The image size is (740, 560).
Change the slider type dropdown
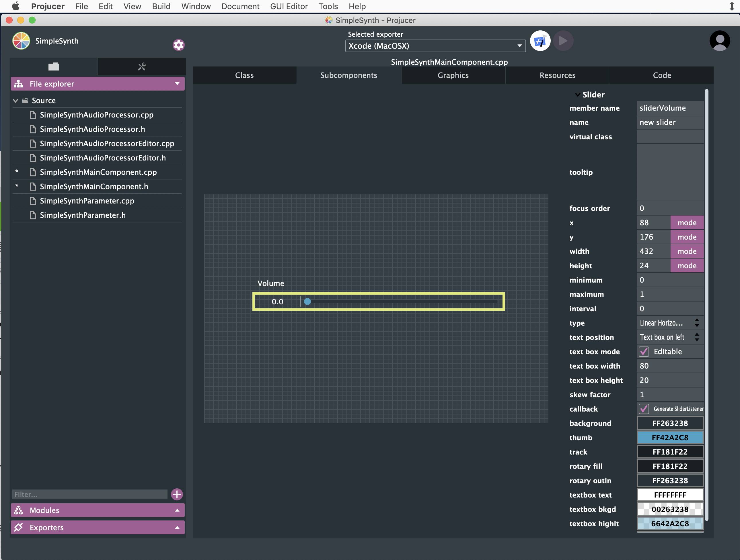[670, 323]
